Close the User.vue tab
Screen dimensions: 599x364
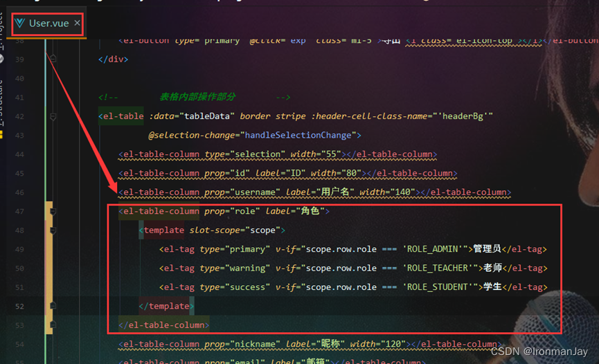[x=77, y=23]
